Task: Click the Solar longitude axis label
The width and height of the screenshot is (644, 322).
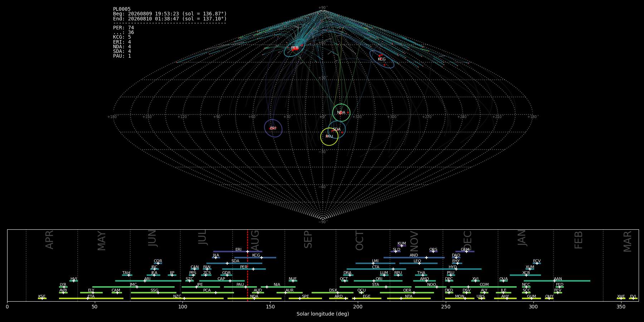Action: (323, 314)
